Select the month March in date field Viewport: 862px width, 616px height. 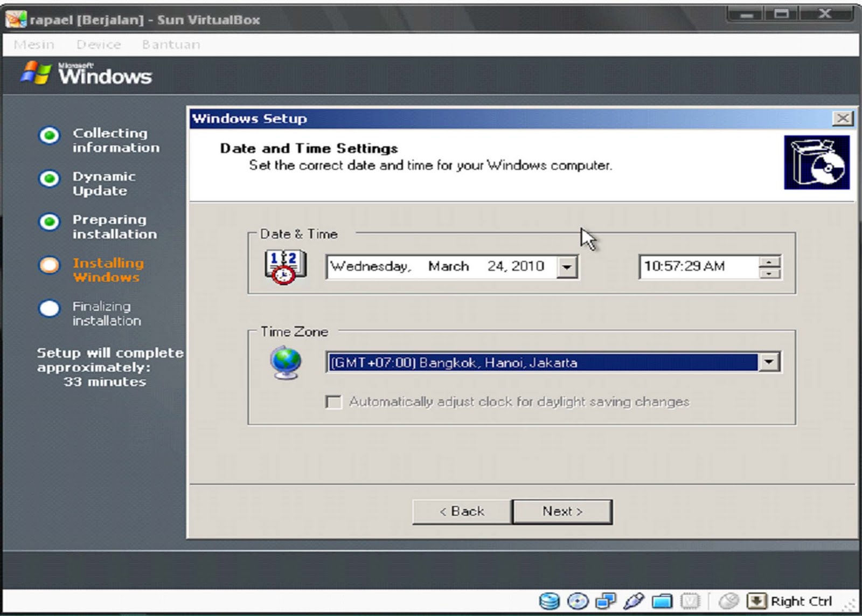(x=448, y=266)
